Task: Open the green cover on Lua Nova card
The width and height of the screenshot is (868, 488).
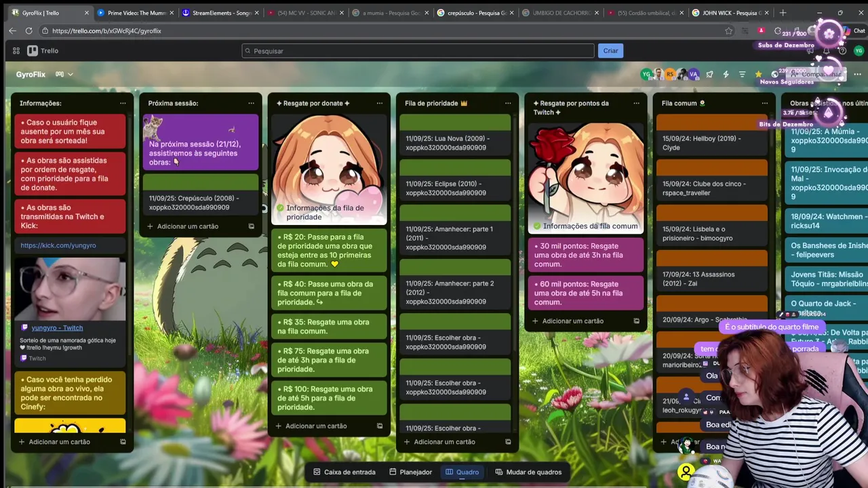Action: click(x=455, y=122)
